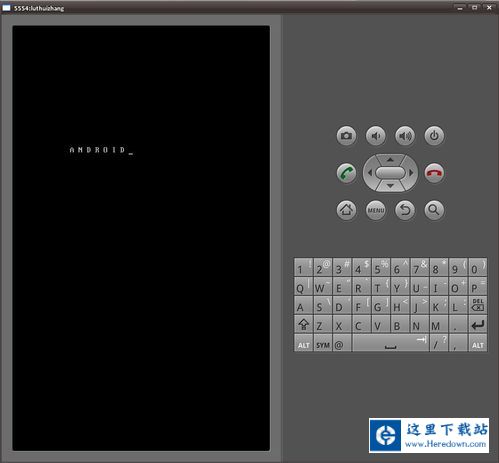
Task: Click keyboard key 3
Action: (342, 267)
